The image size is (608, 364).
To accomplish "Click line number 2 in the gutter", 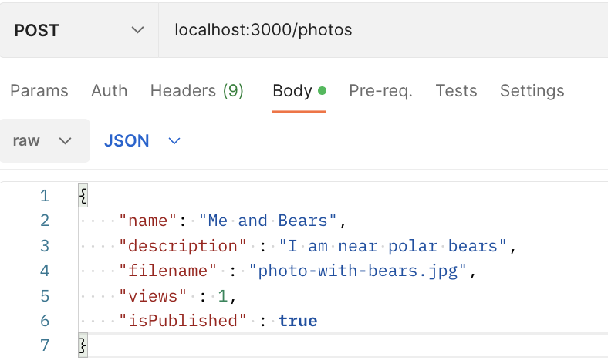I will (x=45, y=221).
